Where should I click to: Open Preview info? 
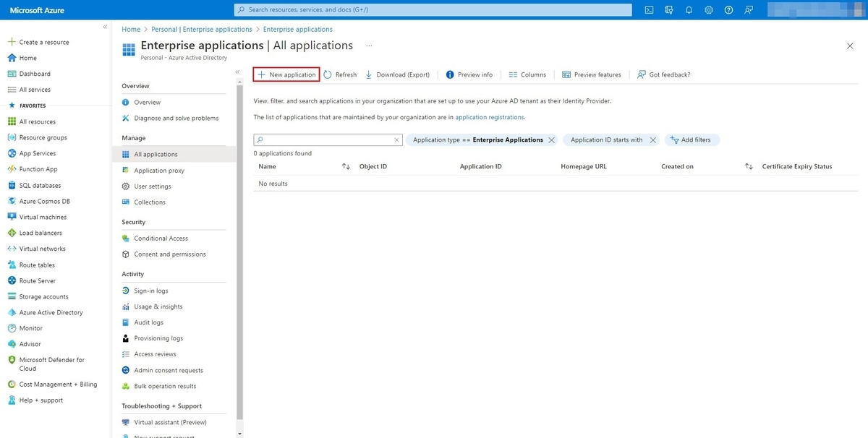tap(469, 74)
